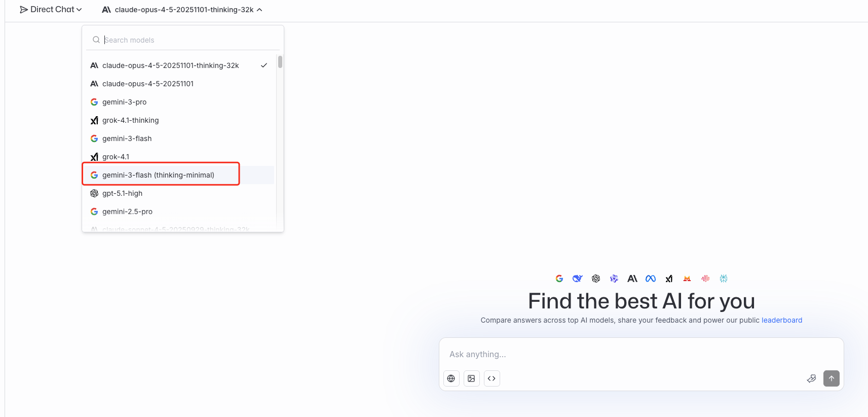Click the hand icon beside the send button

click(x=811, y=378)
